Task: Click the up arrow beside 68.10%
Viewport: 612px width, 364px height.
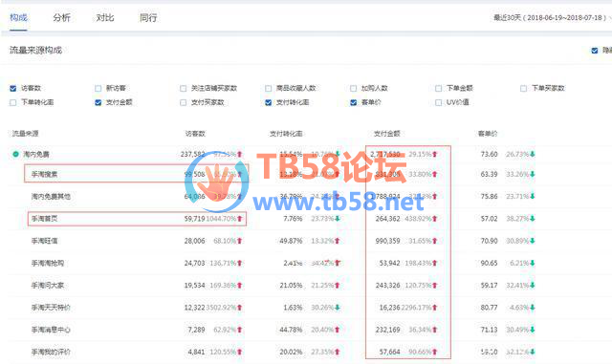Action: pos(240,241)
